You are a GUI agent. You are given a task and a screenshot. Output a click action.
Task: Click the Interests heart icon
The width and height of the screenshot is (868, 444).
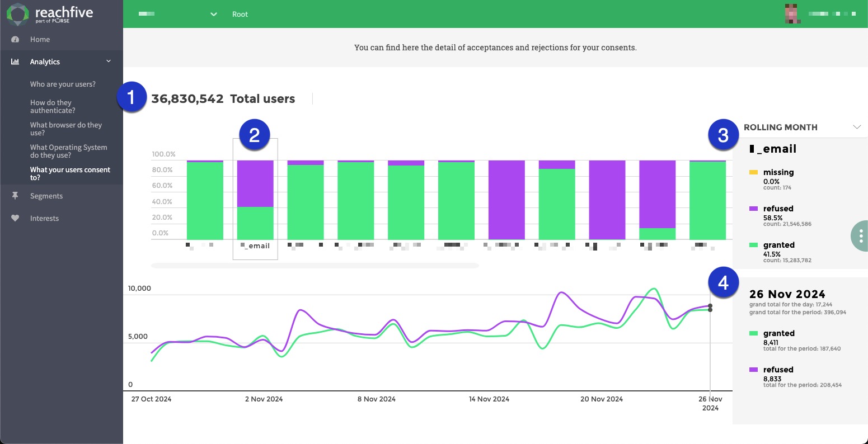tap(15, 219)
